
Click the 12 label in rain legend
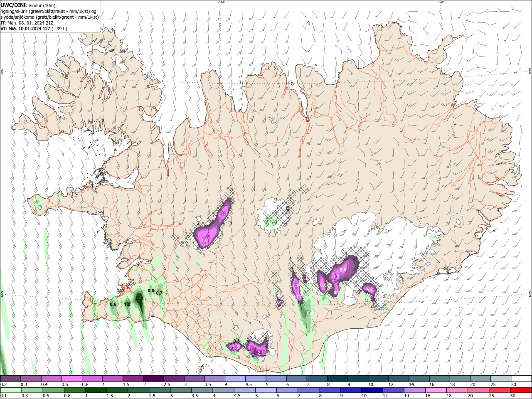click(x=386, y=396)
